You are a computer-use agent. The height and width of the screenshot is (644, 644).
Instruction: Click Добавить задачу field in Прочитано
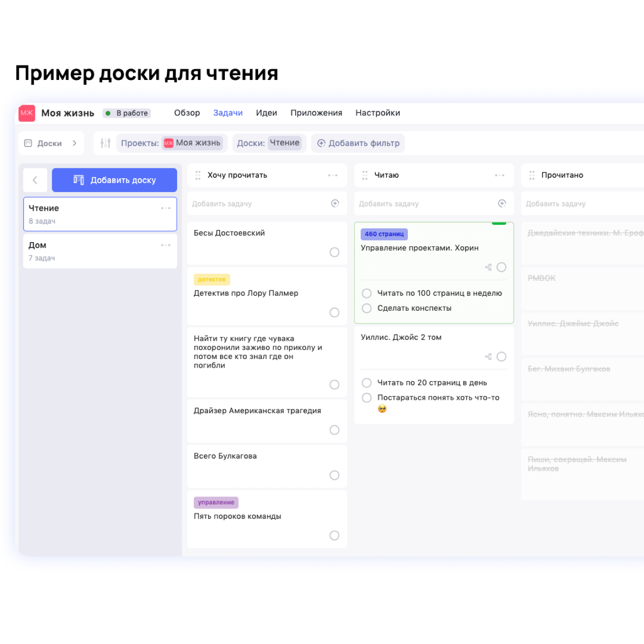(583, 204)
